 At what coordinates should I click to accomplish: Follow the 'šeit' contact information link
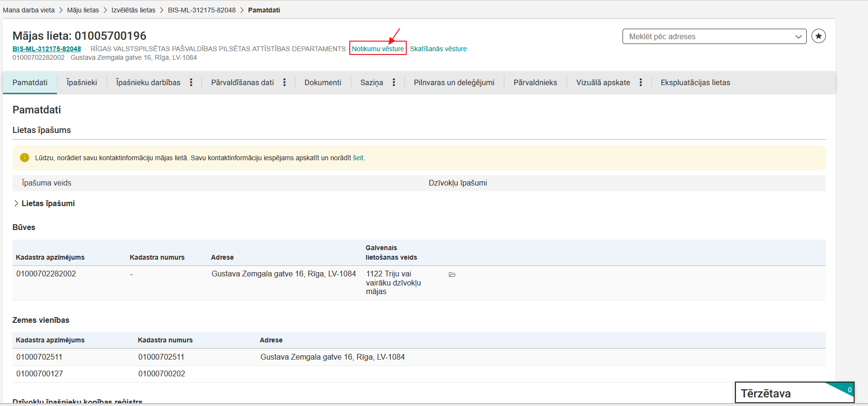pos(358,158)
